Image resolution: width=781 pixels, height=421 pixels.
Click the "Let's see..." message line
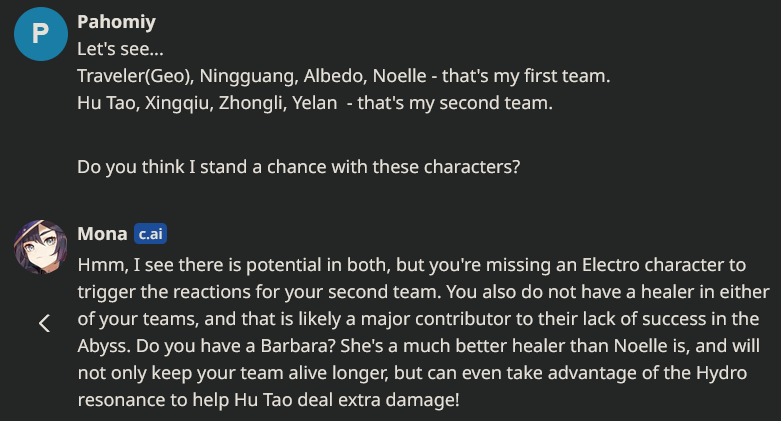121,49
